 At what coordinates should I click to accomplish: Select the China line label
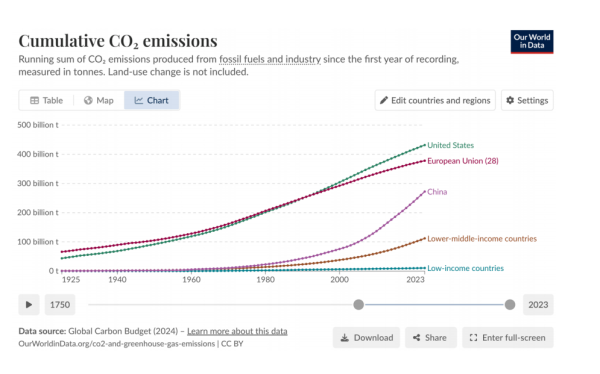pyautogui.click(x=437, y=192)
